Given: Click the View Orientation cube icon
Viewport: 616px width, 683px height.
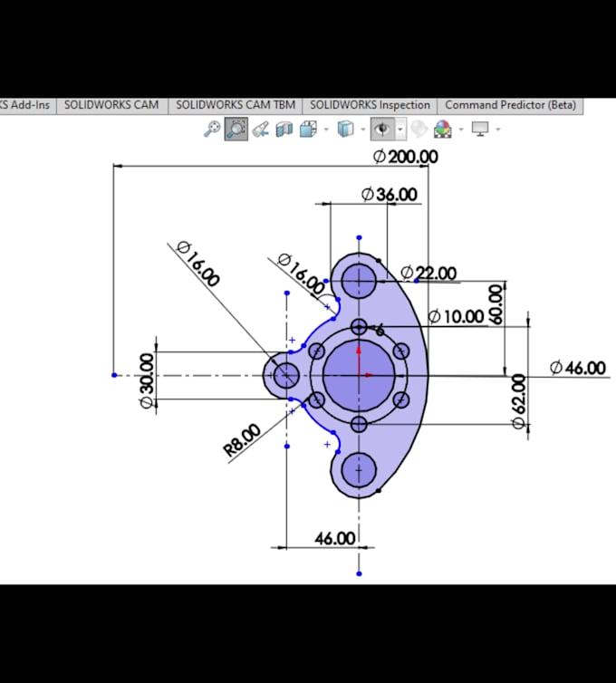Looking at the screenshot, I should tap(308, 130).
